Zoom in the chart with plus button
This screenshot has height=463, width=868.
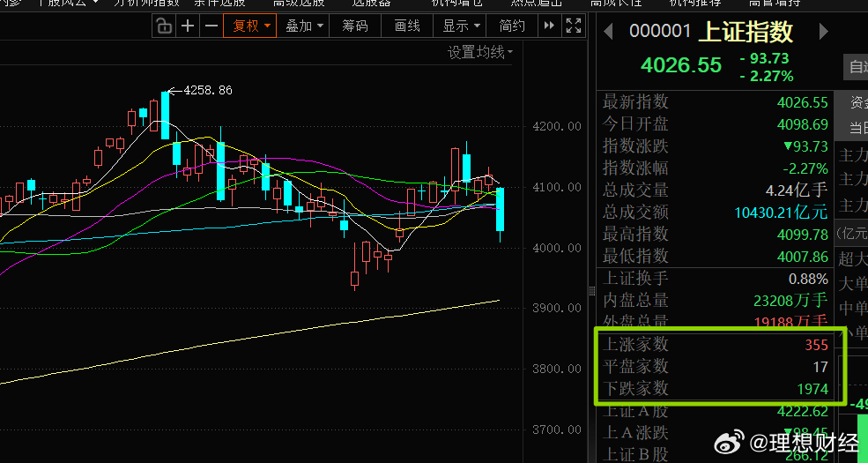tap(188, 26)
